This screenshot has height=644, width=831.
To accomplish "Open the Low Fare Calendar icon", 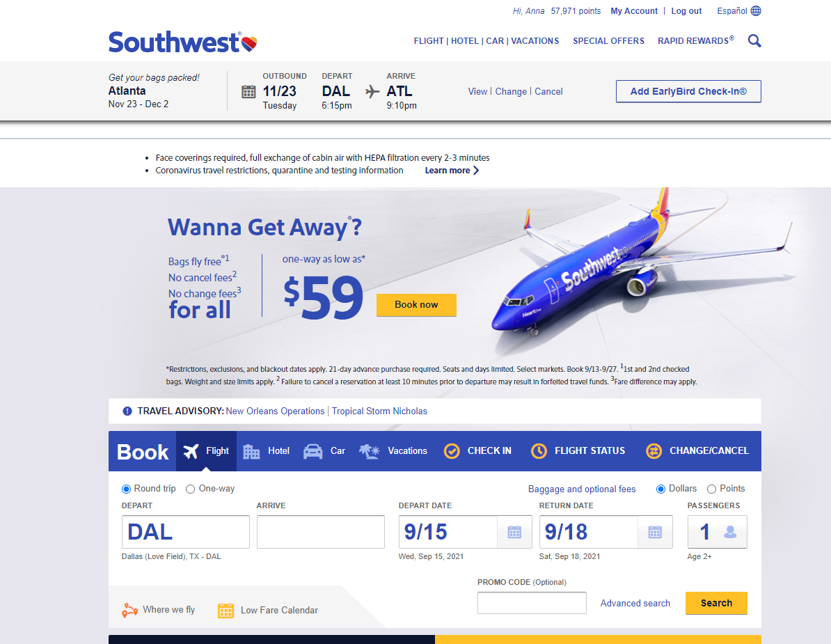I will click(225, 610).
